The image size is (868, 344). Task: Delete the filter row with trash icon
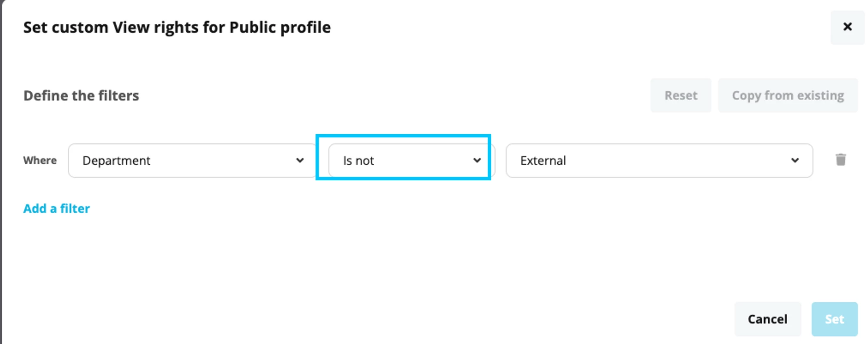pos(841,160)
